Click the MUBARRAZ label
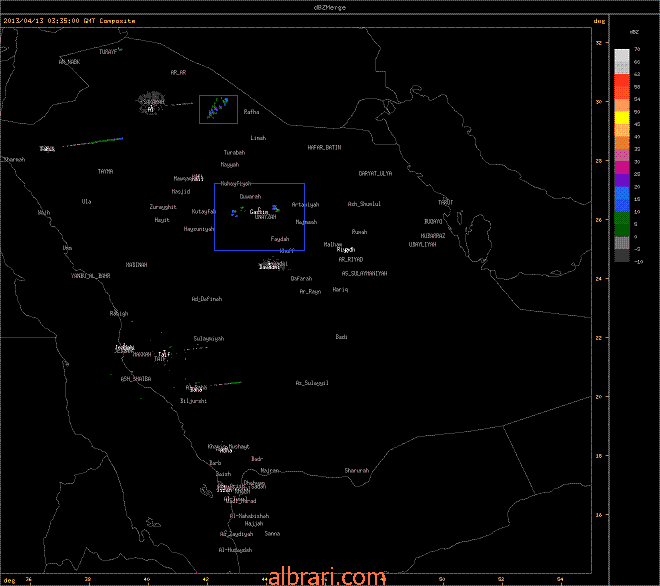This screenshot has height=586, width=660. [433, 236]
